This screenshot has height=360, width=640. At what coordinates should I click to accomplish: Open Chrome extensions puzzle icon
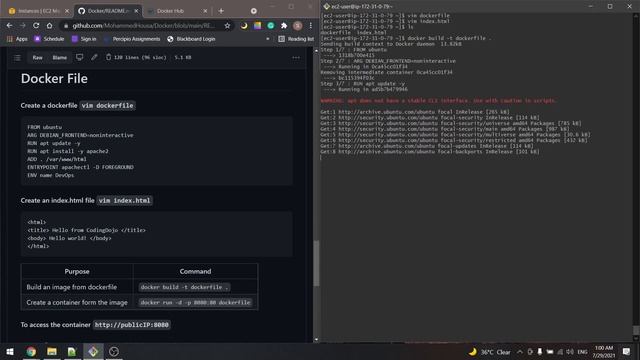pos(284,25)
